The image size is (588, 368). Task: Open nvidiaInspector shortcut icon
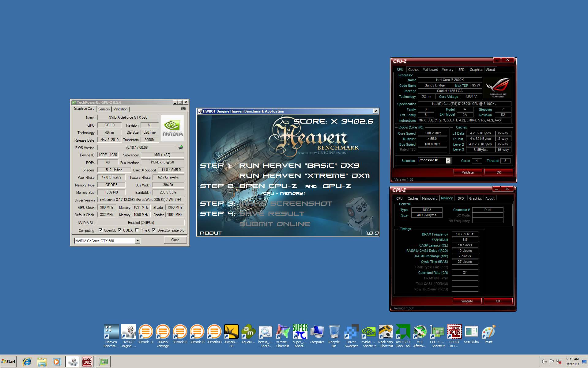(368, 336)
